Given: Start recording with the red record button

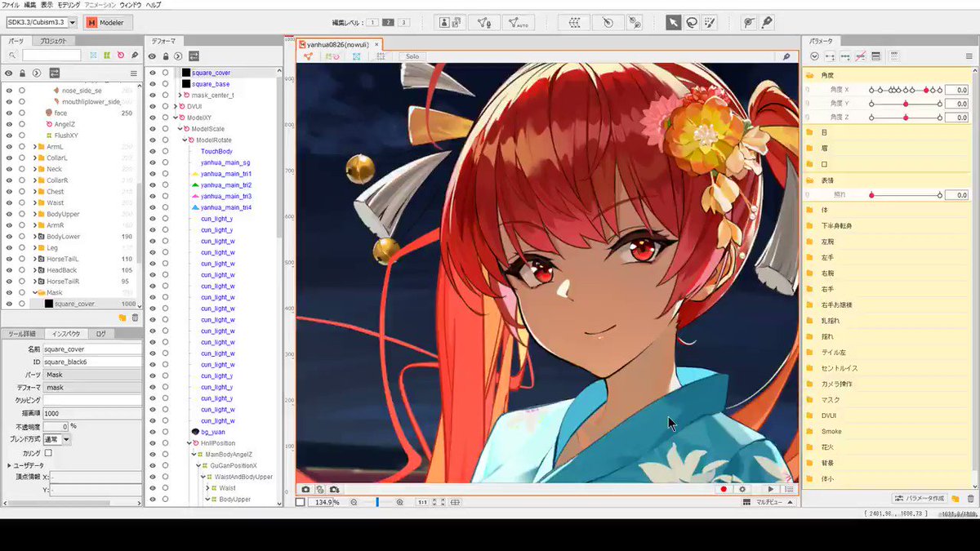Looking at the screenshot, I should [724, 489].
